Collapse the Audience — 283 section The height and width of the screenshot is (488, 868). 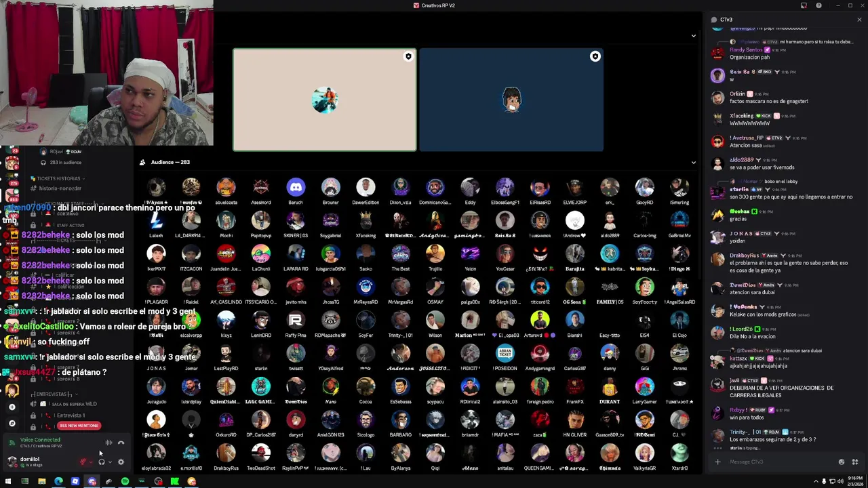point(693,163)
